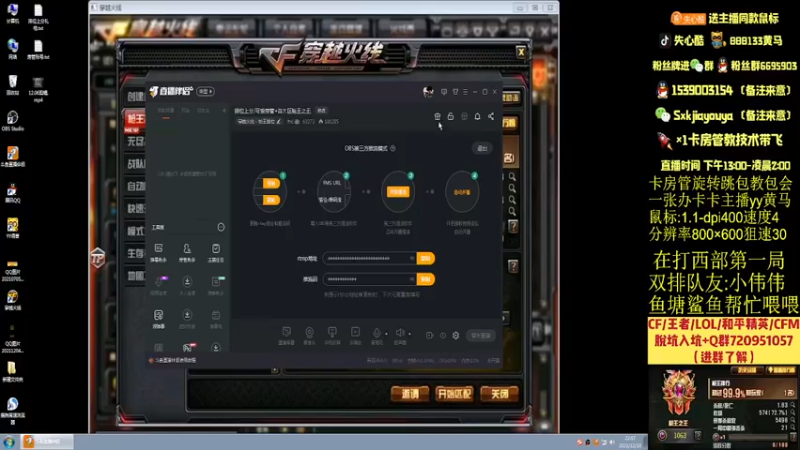Open the Windows Start menu

[9, 442]
